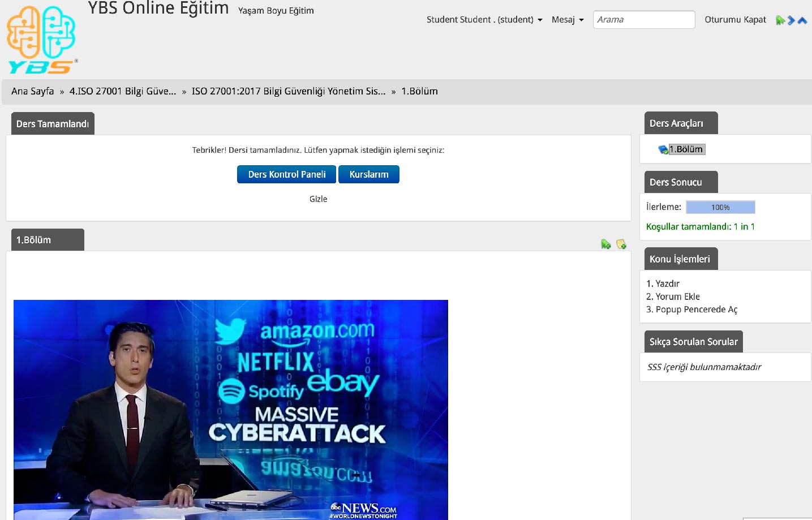Click the YBS brain logo

point(42,38)
